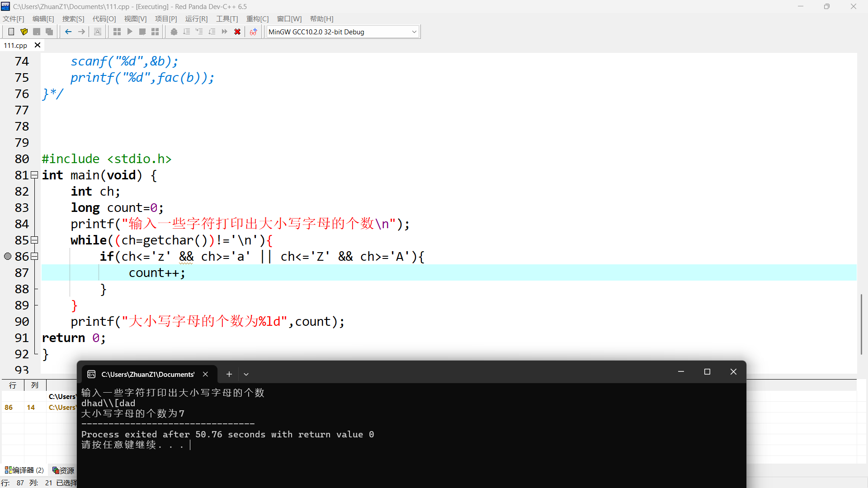Screen dimensions: 868x488
Task: Click the Debug bug icon
Action: [174, 32]
